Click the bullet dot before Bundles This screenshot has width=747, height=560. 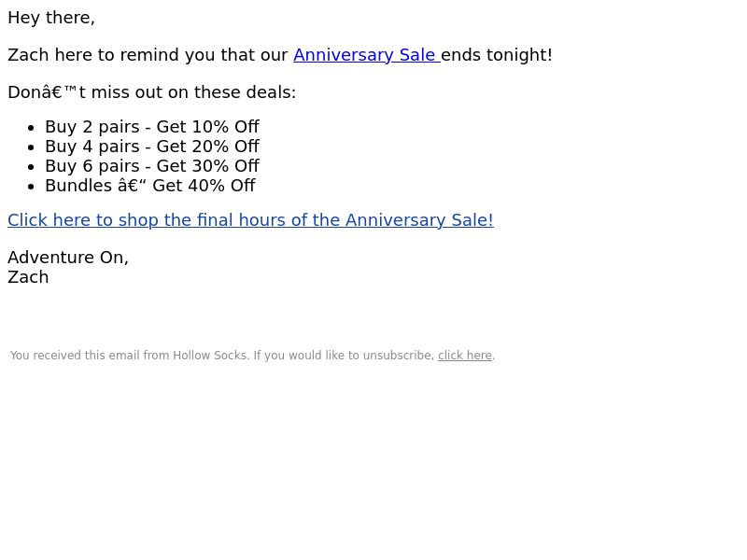click(x=31, y=187)
